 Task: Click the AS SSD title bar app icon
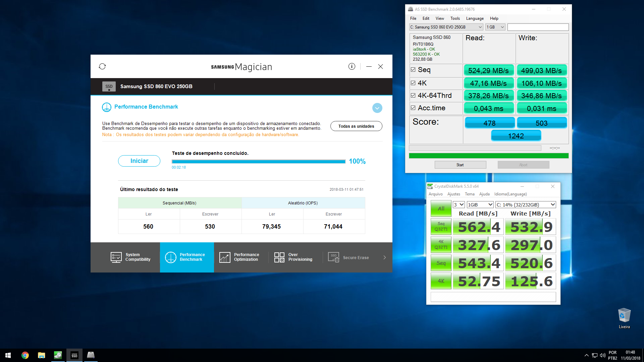pyautogui.click(x=411, y=9)
